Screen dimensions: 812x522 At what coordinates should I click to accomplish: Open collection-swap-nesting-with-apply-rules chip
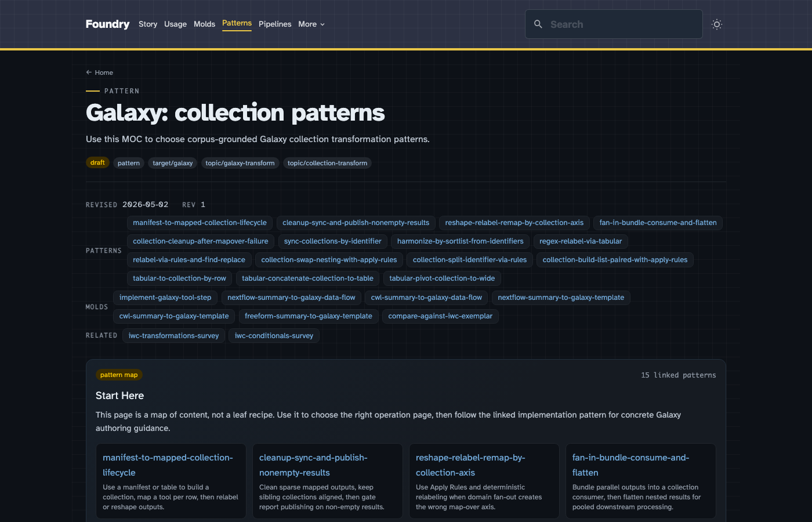329,260
